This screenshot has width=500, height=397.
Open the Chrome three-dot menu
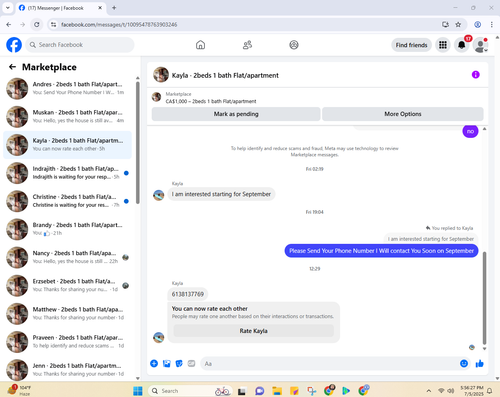492,24
